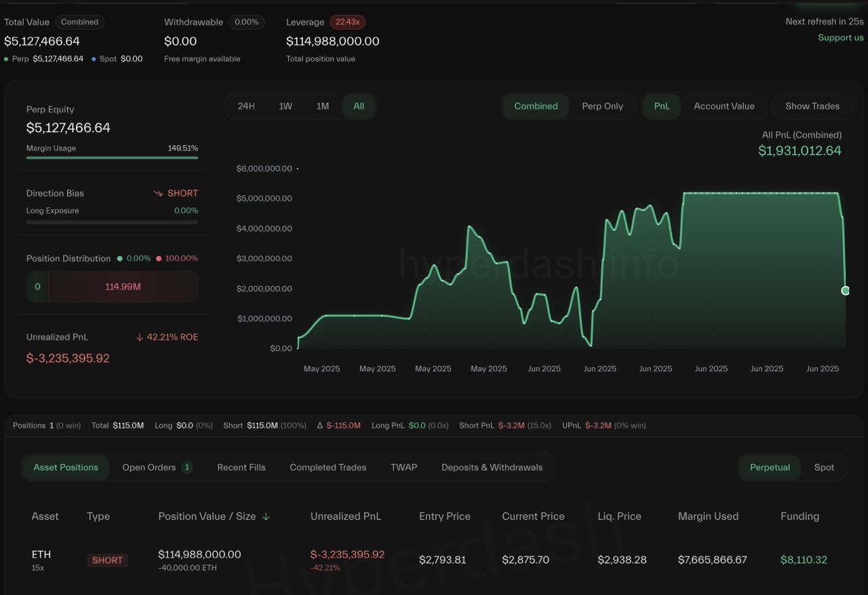This screenshot has width=868, height=595.
Task: Click the Current Price column header
Action: point(533,516)
